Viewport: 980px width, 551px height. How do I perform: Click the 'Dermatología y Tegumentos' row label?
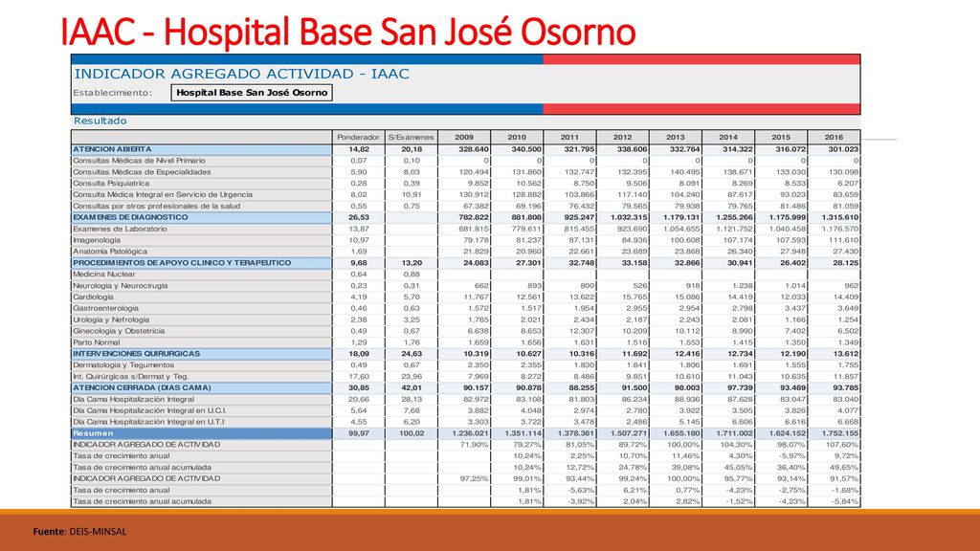(123, 364)
